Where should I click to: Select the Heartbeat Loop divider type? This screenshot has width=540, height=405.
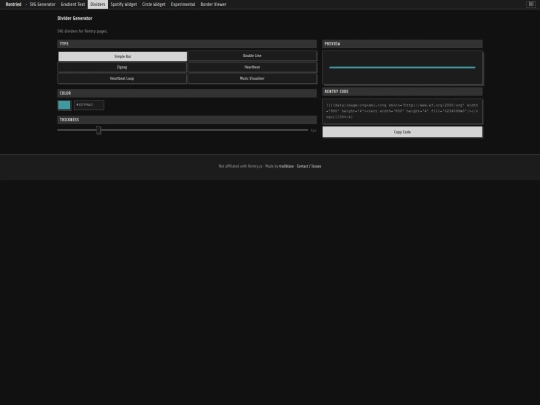click(122, 79)
